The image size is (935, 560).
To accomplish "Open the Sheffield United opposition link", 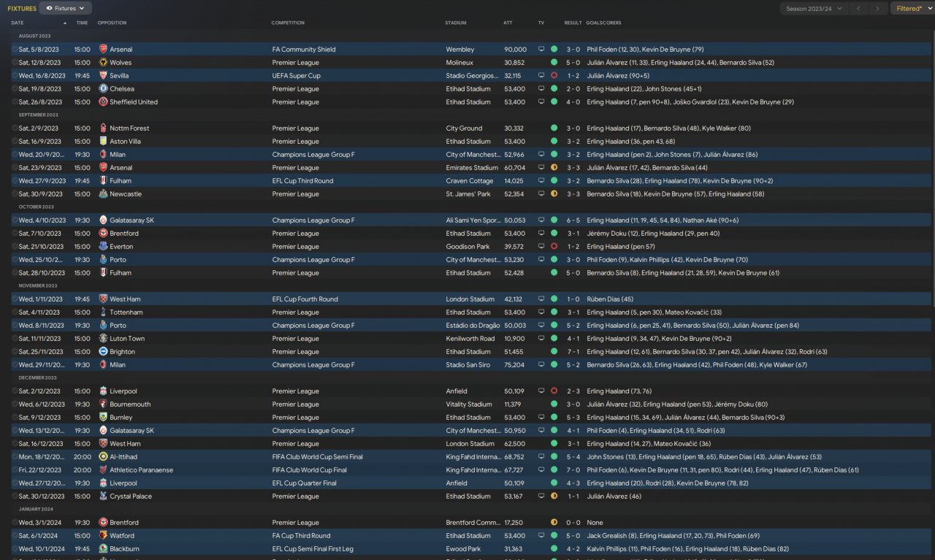I will coord(134,102).
